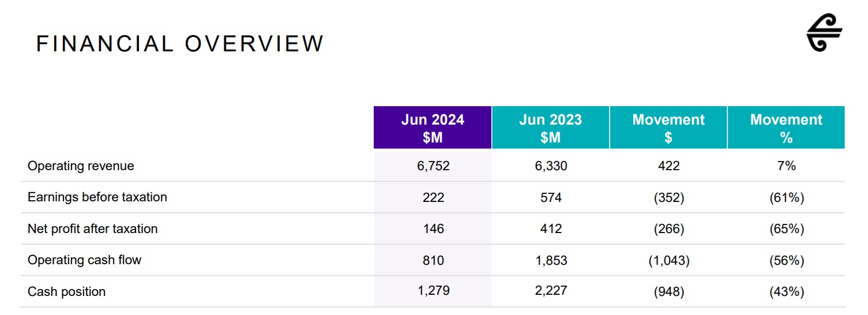Select the 1,853 operating cash flow value
868x315 pixels.
(551, 261)
